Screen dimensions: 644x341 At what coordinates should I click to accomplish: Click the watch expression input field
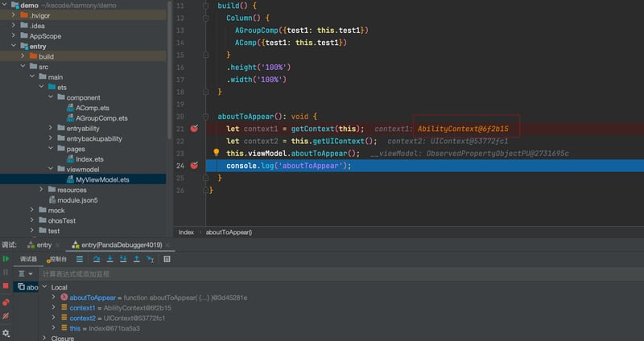tap(341, 273)
